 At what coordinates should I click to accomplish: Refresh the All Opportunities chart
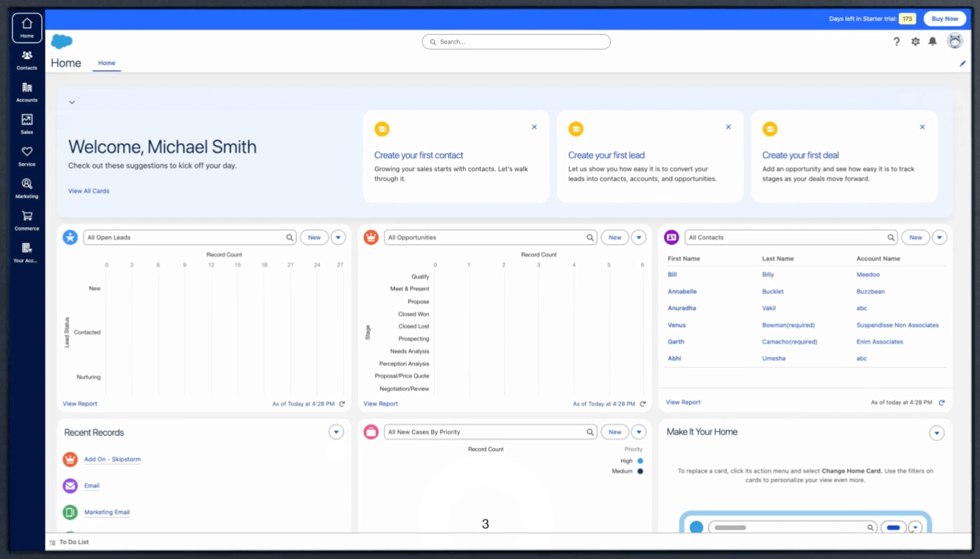click(x=643, y=404)
